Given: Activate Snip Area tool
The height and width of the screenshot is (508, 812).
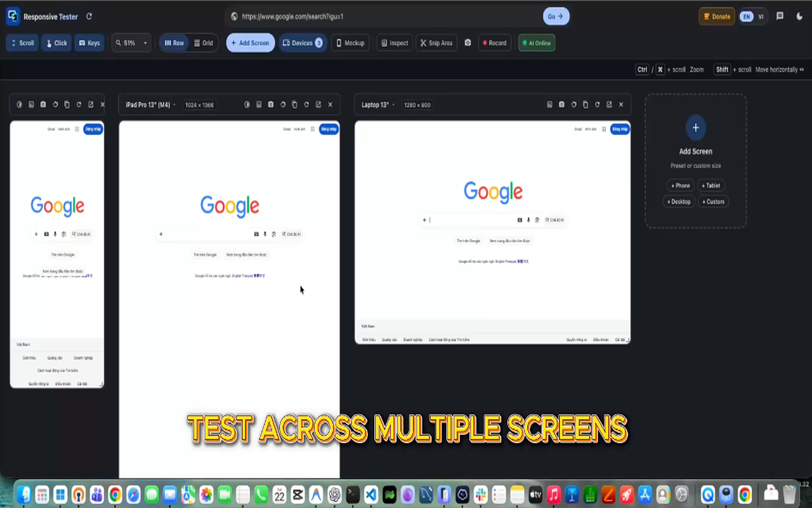Looking at the screenshot, I should [436, 43].
